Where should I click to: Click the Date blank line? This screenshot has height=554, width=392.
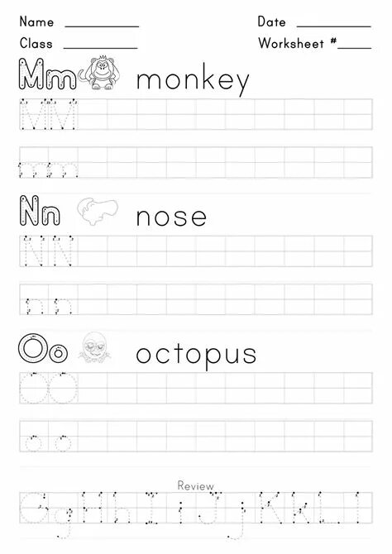coord(334,26)
